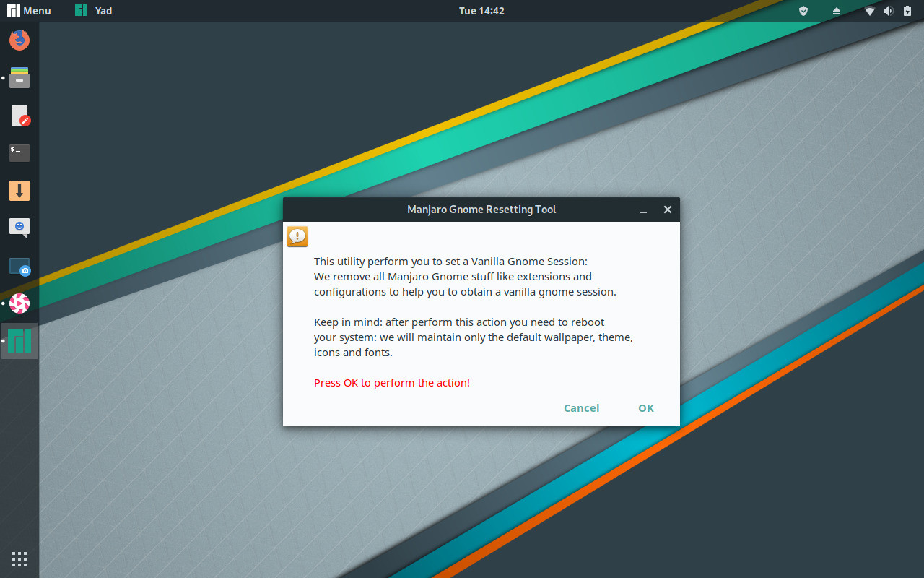924x578 pixels.
Task: Open the text editor with the red pencil icon
Action: [x=19, y=115]
